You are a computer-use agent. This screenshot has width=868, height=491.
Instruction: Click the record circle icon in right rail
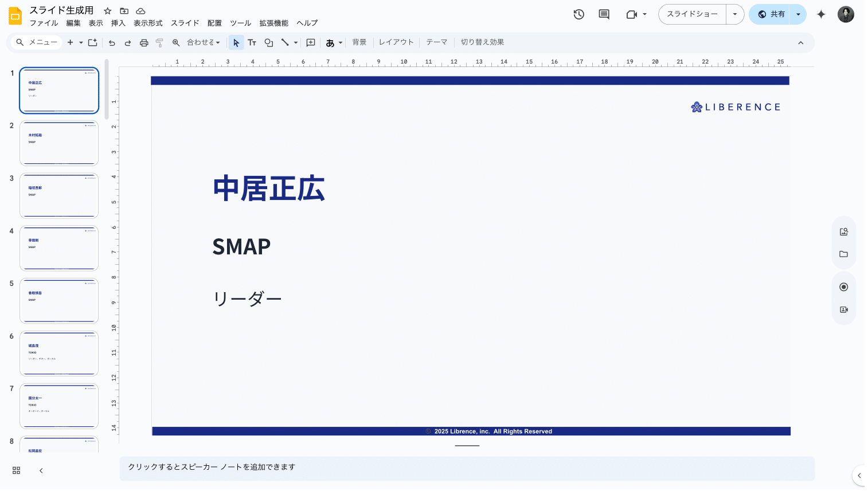[844, 287]
